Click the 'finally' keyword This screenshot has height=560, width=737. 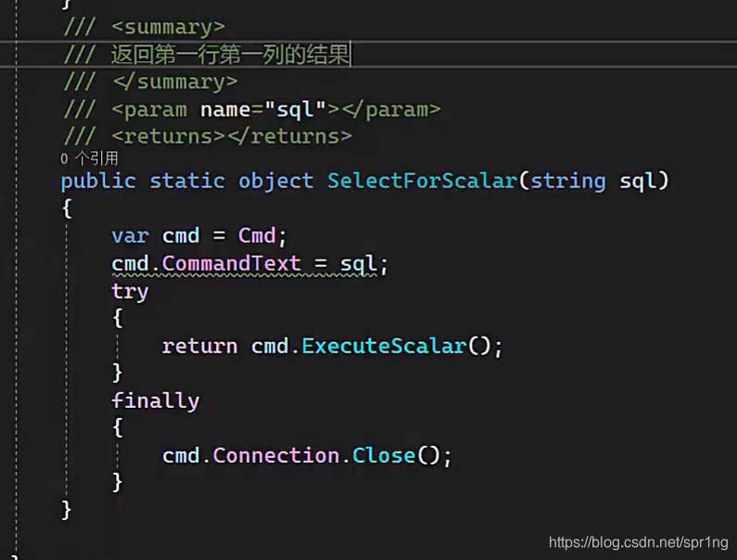(x=156, y=401)
